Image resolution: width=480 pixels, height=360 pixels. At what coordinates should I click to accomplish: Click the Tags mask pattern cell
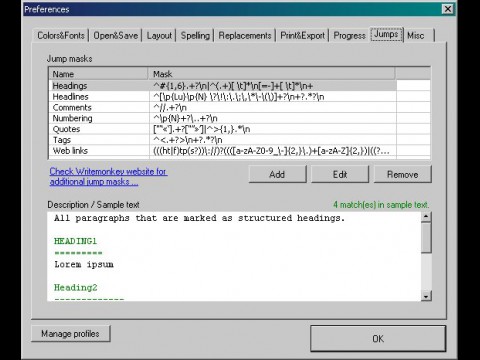tap(273, 140)
